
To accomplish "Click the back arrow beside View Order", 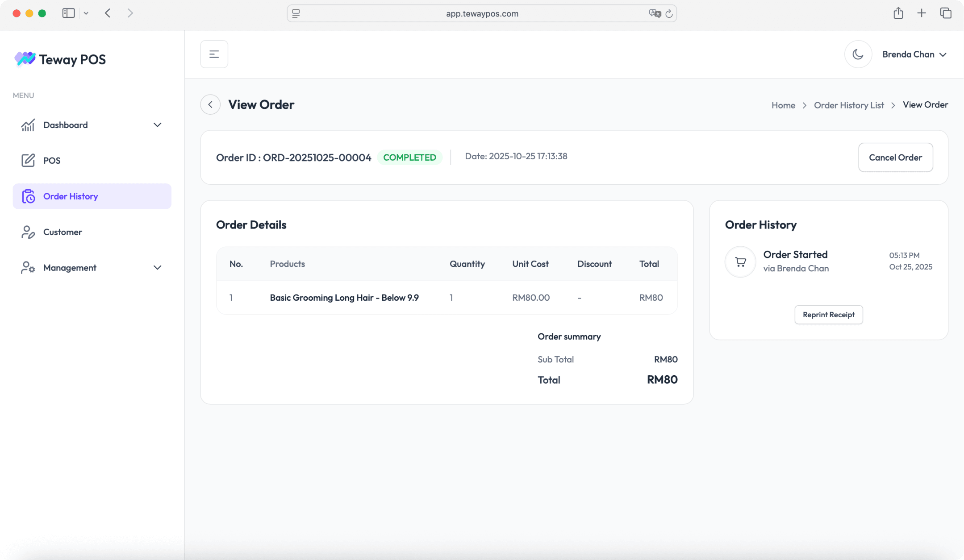I will click(210, 105).
